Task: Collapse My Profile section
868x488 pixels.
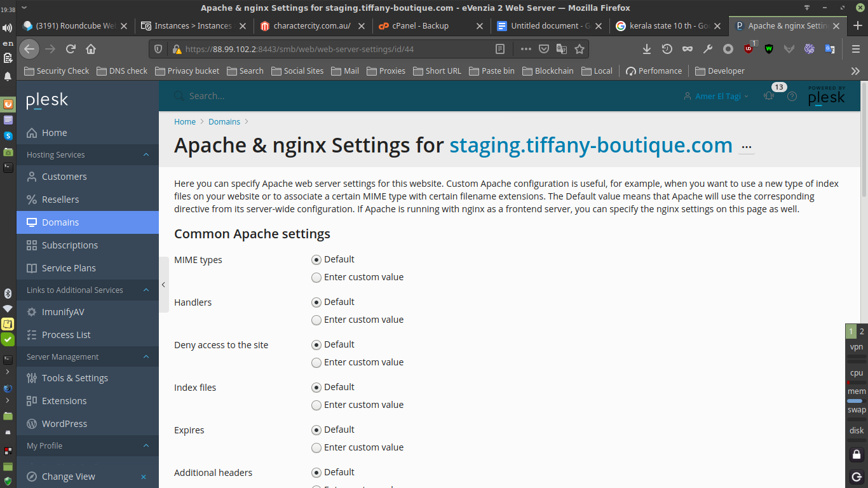Action: tap(146, 446)
